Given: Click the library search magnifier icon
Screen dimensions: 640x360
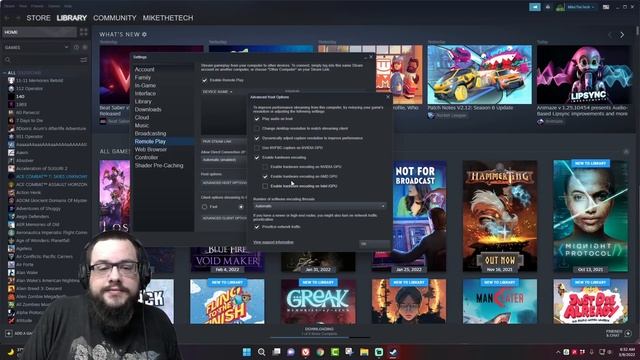Looking at the screenshot, I should 8,60.
